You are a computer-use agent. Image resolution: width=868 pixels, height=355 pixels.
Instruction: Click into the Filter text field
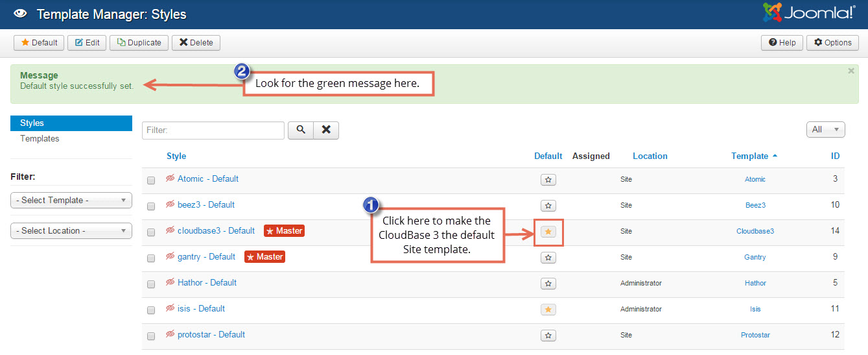click(x=213, y=130)
